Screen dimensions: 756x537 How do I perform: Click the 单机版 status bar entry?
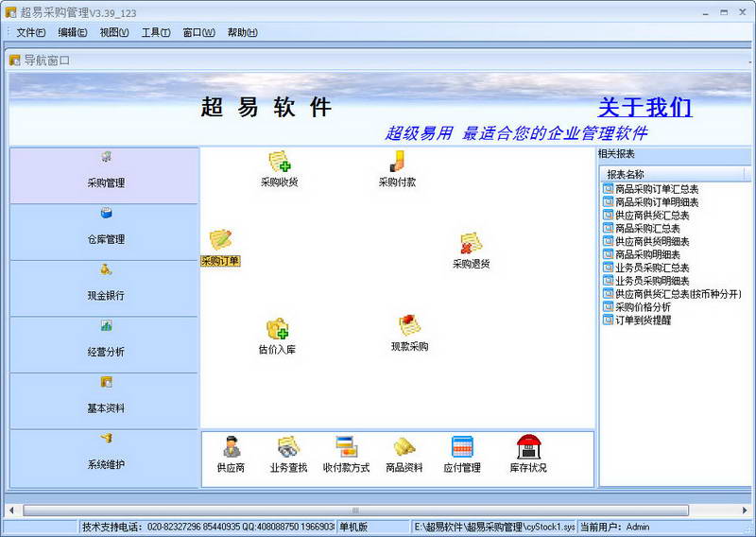click(x=372, y=527)
